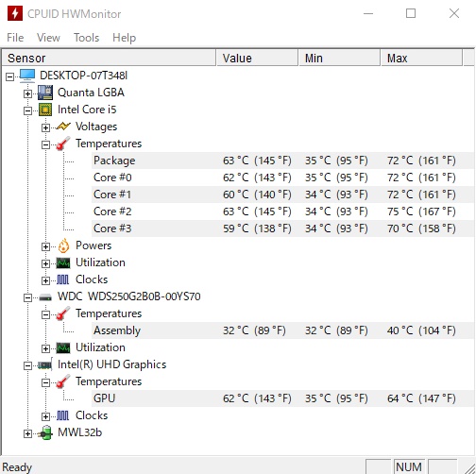Screen dimensions: 476x474
Task: Collapse CPU Temperatures branch
Action: (45, 144)
